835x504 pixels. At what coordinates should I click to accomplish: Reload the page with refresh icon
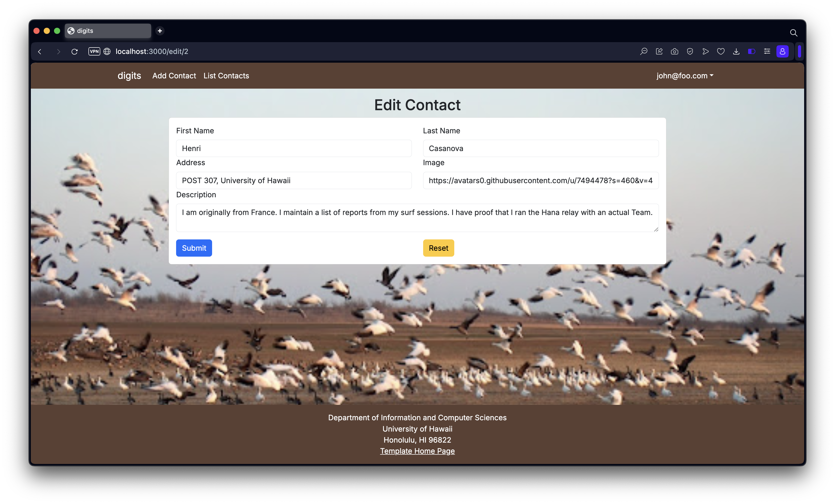click(75, 51)
